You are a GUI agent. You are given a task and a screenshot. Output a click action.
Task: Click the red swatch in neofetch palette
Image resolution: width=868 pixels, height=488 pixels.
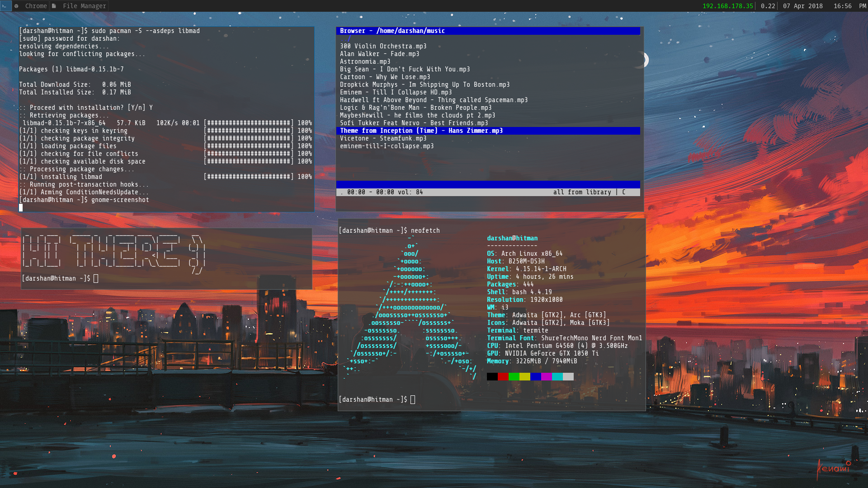point(503,376)
